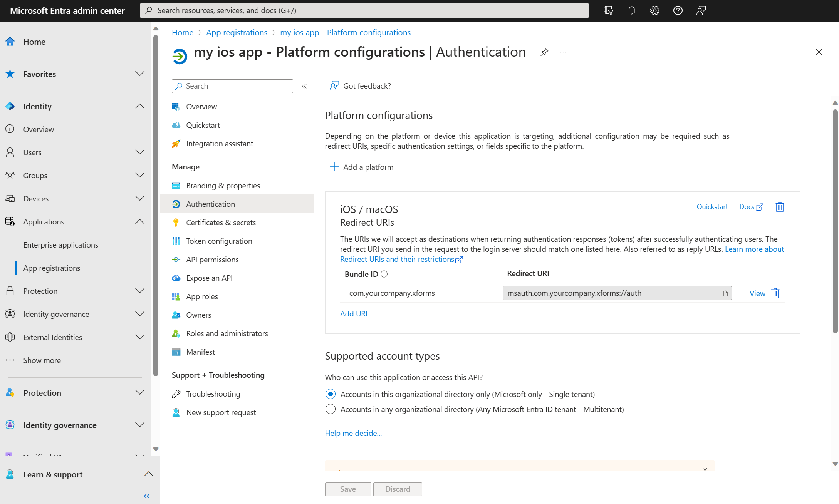This screenshot has height=504, width=839.
Task: Expand the Users section in sidebar
Action: pyautogui.click(x=139, y=152)
